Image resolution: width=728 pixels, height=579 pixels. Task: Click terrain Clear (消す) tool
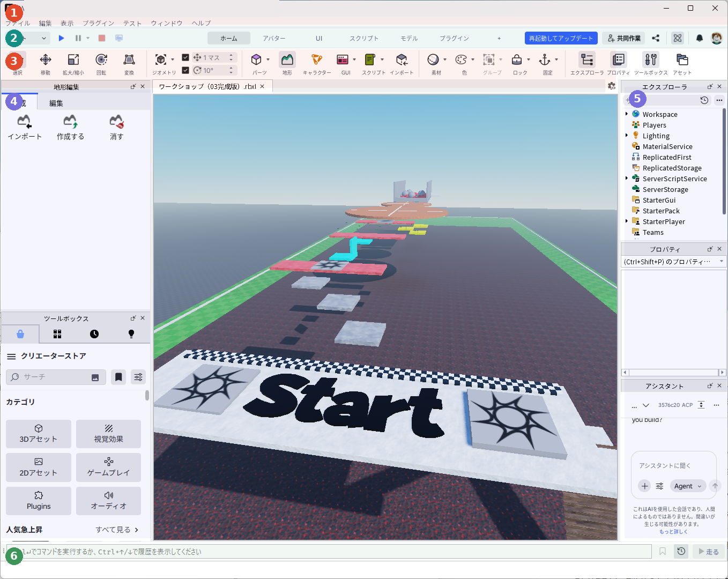(x=116, y=128)
